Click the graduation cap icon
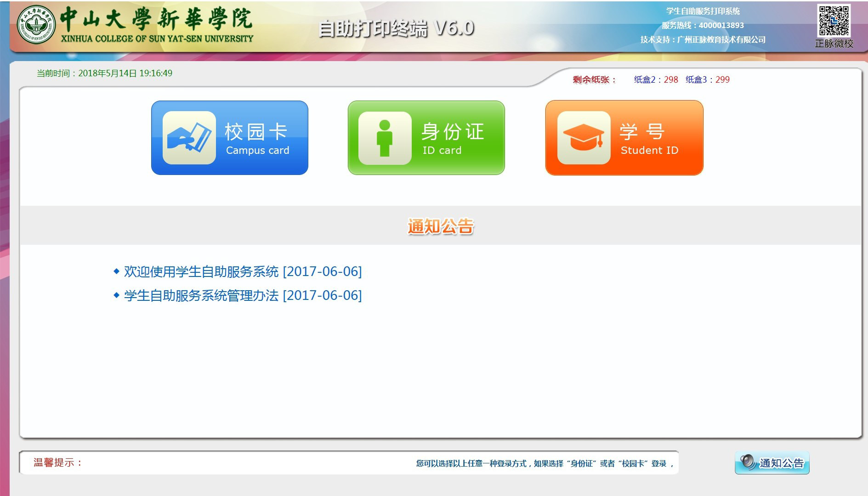 tap(584, 138)
